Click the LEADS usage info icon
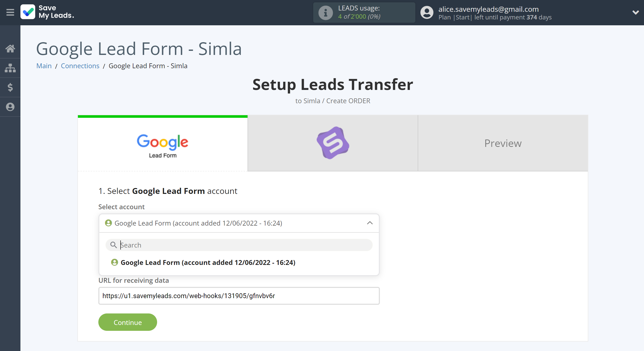The height and width of the screenshot is (351, 644). click(x=325, y=13)
